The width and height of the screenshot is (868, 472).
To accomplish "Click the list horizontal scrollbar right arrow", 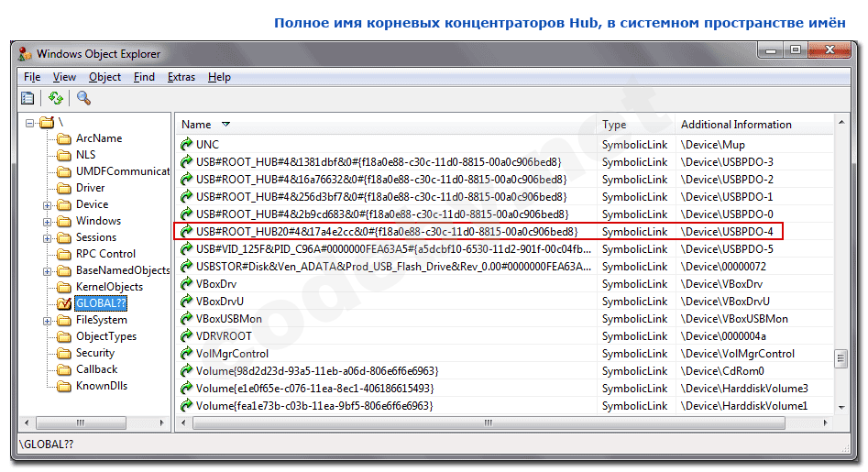I will [x=825, y=423].
